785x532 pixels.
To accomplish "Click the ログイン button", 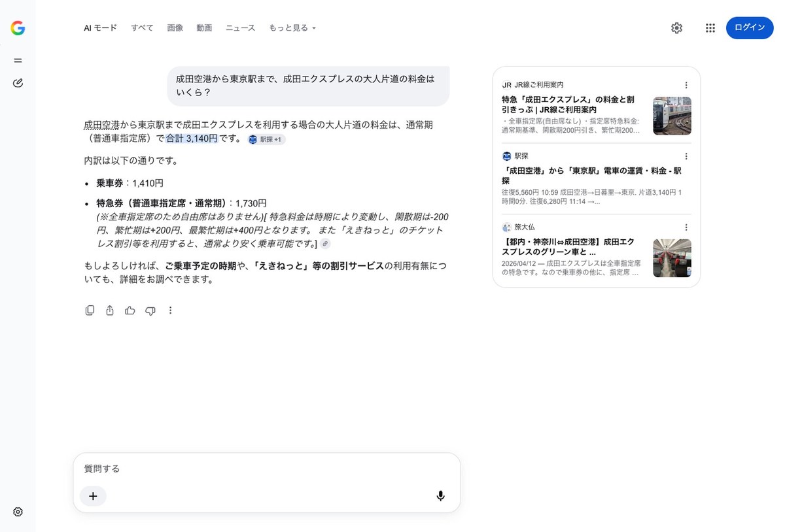I will 750,27.
